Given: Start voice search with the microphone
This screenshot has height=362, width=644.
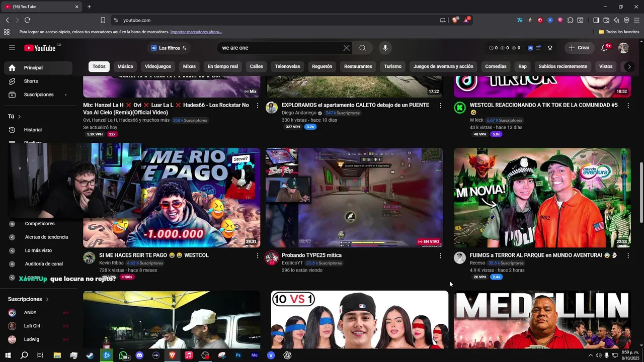Looking at the screenshot, I should (x=385, y=48).
